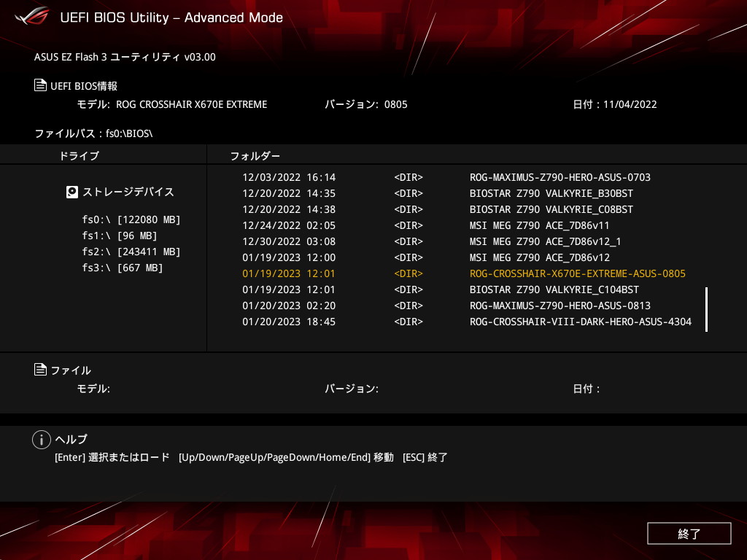Select drive fs0:\ [122080 MB]
This screenshot has width=747, height=560.
pos(131,219)
